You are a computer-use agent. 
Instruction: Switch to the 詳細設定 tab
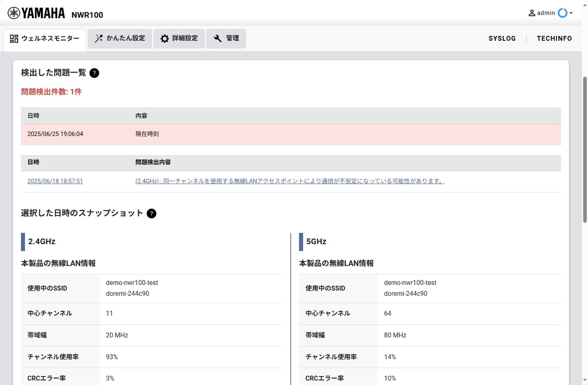tap(179, 38)
